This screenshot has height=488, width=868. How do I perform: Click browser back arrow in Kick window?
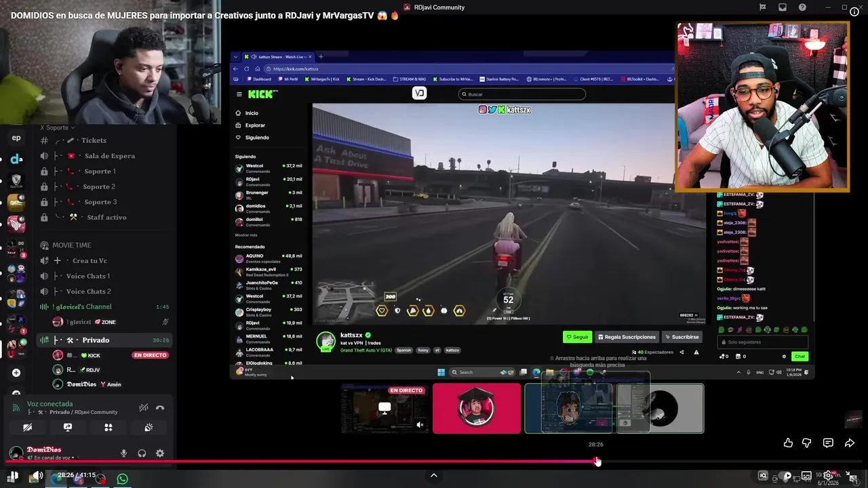pyautogui.click(x=236, y=68)
